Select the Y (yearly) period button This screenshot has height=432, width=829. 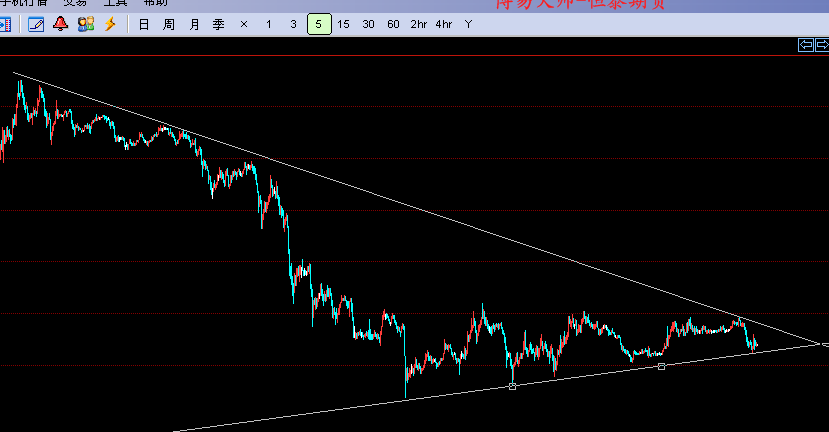coord(468,23)
